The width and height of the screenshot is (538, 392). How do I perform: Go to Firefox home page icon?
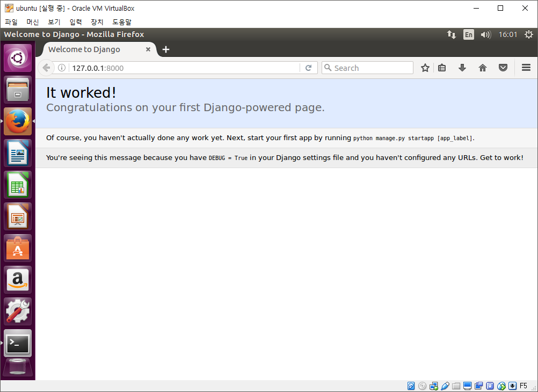(x=483, y=68)
